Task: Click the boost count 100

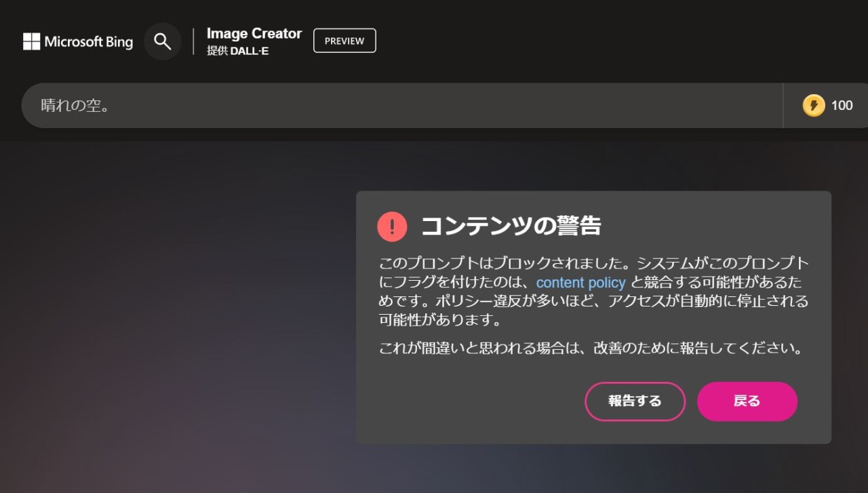Action: tap(842, 105)
